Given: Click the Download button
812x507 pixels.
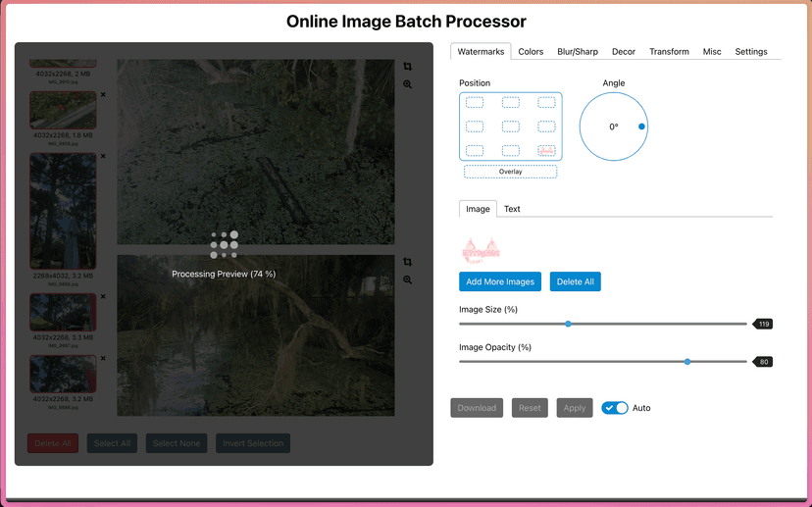Looking at the screenshot, I should (477, 408).
